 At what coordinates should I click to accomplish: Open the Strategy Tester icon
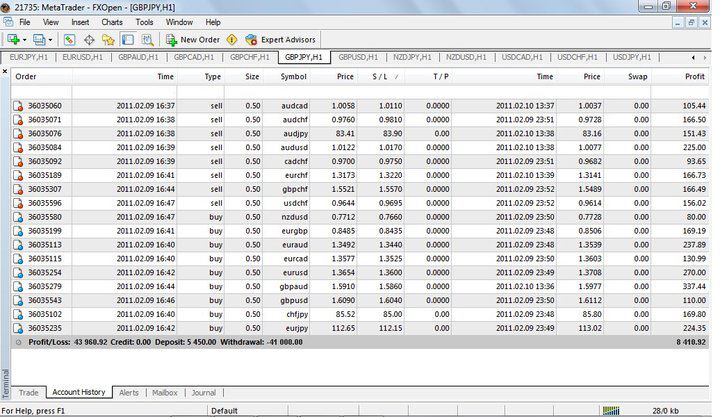(147, 40)
